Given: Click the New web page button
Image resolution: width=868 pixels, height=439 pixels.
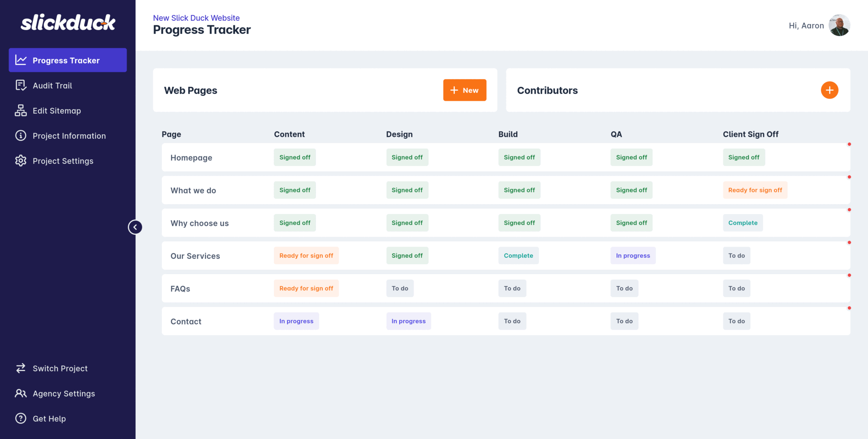Looking at the screenshot, I should click(x=464, y=90).
